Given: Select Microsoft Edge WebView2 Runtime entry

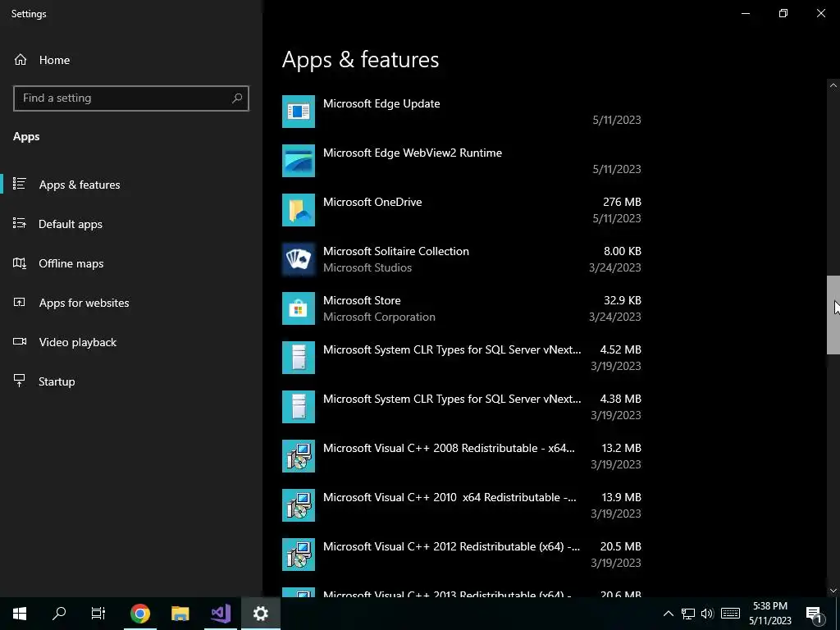Looking at the screenshot, I should pos(462,161).
